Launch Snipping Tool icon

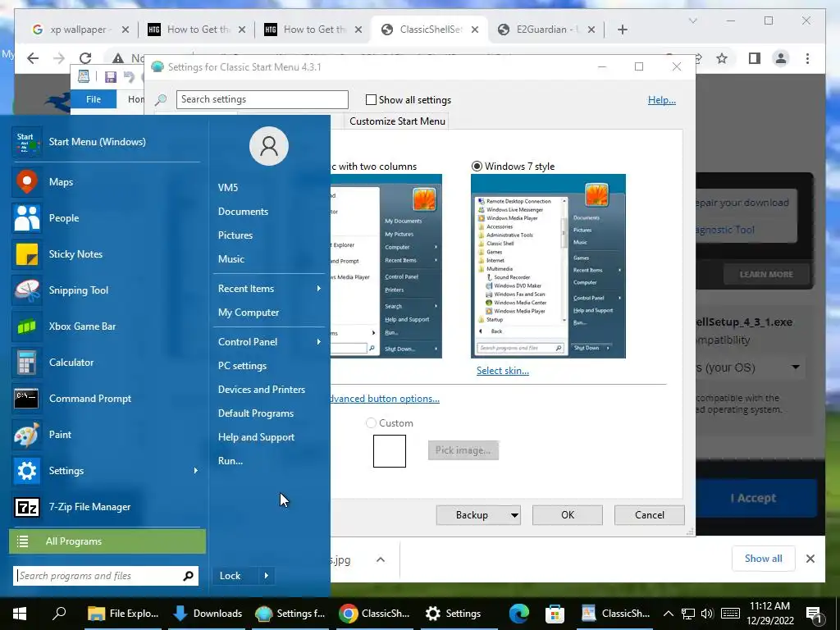(26, 290)
